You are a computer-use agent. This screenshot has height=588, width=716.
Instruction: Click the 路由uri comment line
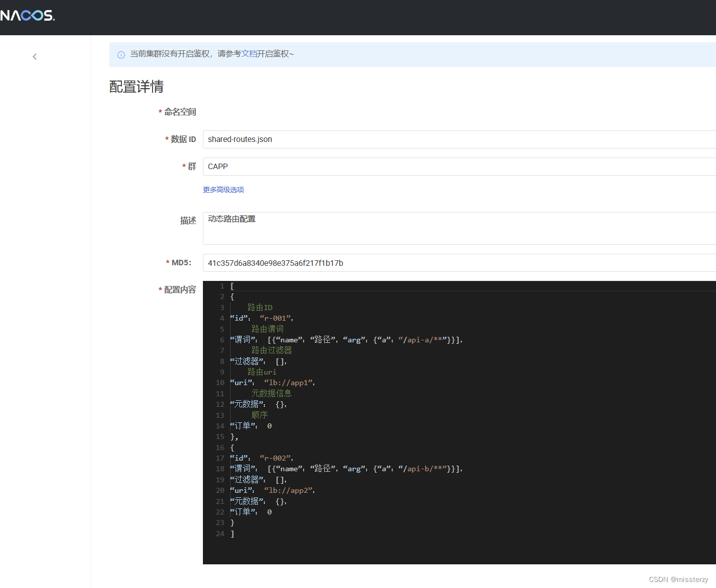(x=262, y=372)
